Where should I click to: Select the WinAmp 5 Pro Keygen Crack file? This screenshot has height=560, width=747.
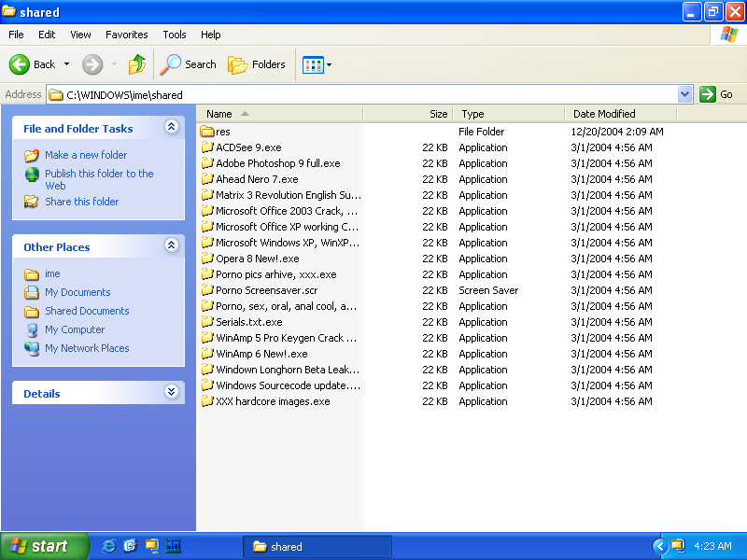pos(286,338)
